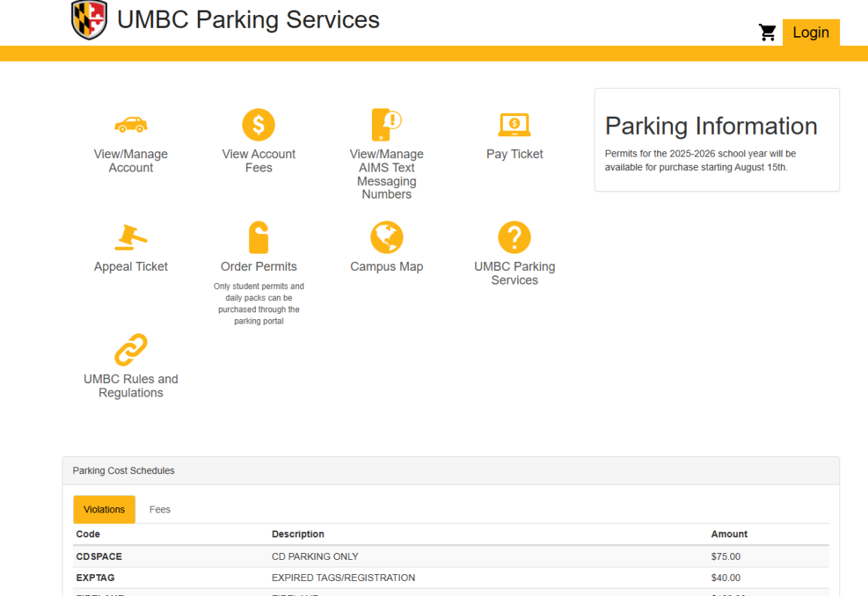The height and width of the screenshot is (596, 868).
Task: Click the car icon for View/Manage Account
Action: pos(131,125)
